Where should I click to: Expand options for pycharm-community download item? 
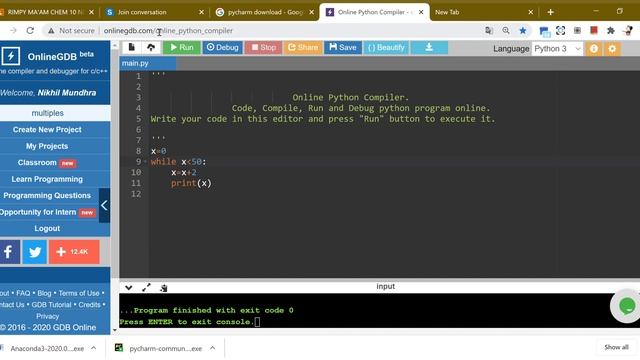click(x=213, y=348)
